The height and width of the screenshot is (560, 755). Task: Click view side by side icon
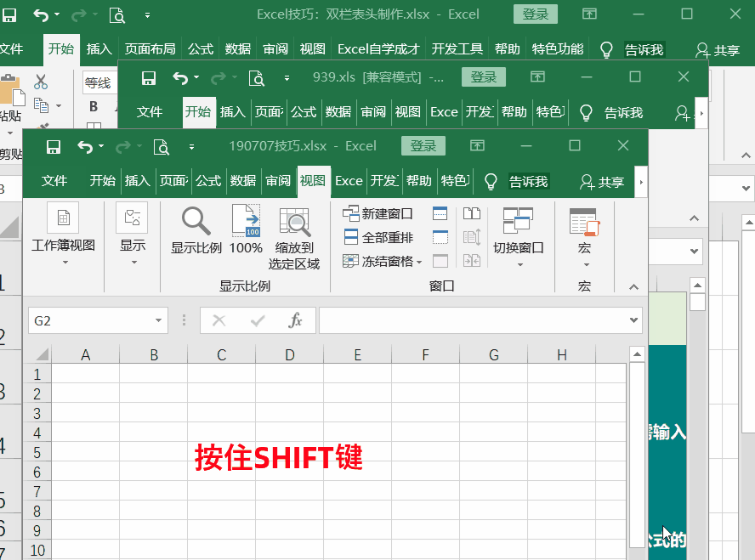coord(472,213)
